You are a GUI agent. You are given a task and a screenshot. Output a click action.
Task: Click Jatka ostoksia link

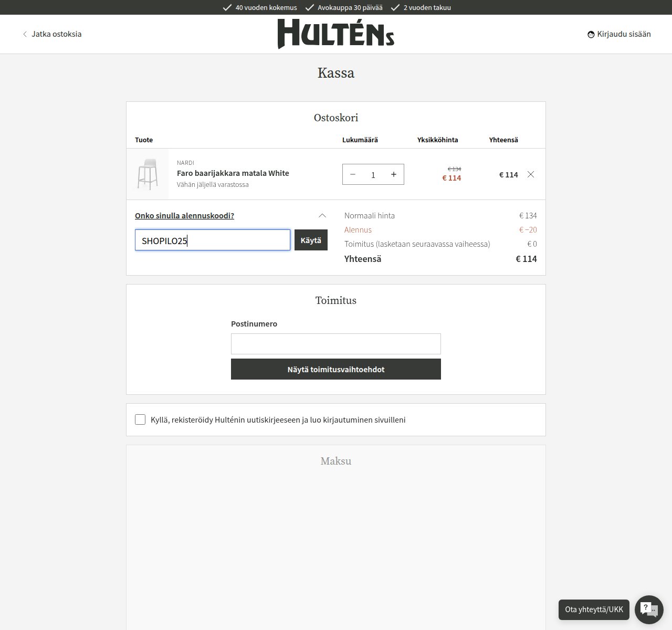(56, 34)
